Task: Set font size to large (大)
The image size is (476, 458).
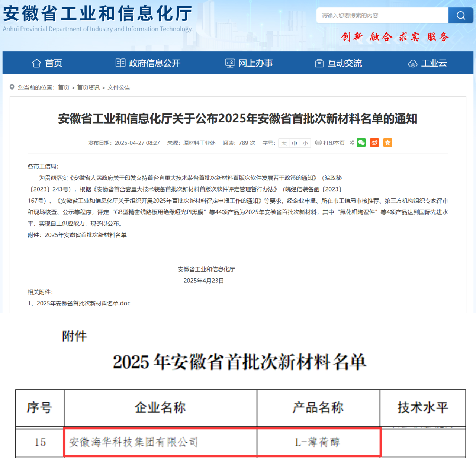Action: point(284,143)
